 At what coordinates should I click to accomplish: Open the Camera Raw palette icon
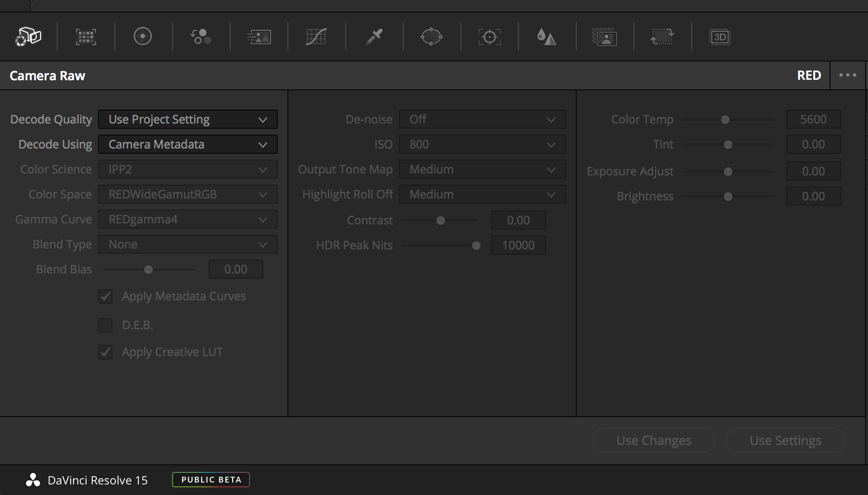coord(28,37)
